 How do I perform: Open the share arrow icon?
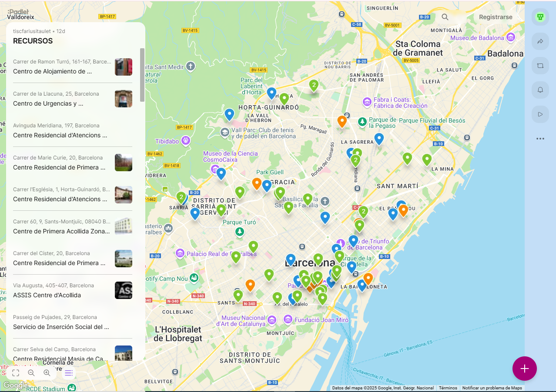click(x=540, y=41)
